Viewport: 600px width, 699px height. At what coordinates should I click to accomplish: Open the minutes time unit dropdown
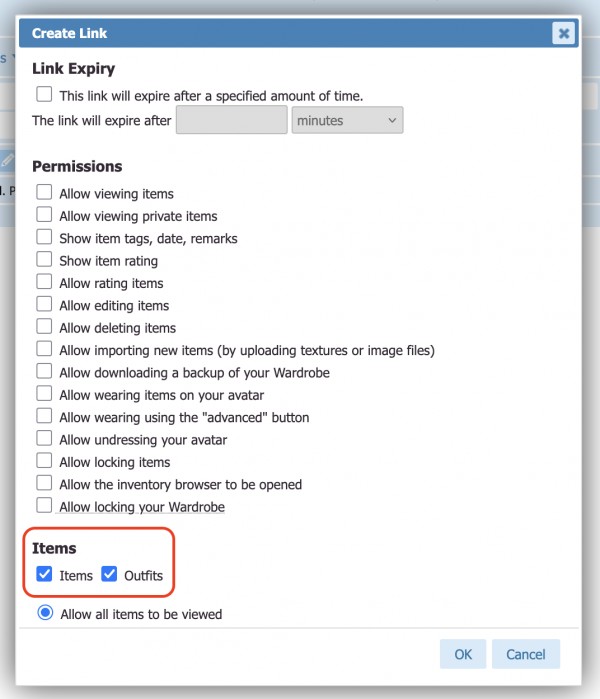coord(347,121)
